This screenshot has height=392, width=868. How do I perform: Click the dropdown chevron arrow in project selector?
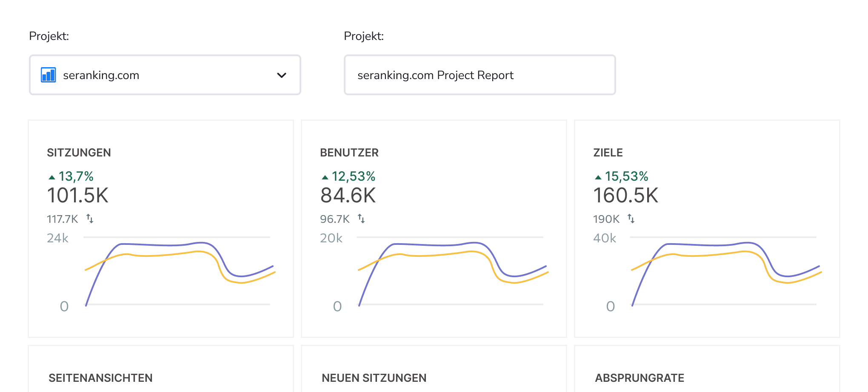(282, 75)
